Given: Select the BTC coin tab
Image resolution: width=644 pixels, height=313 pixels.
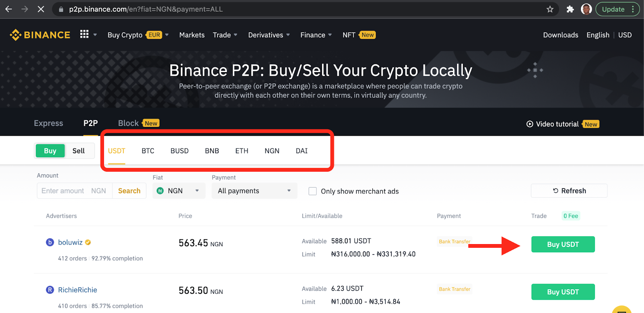Looking at the screenshot, I should pyautogui.click(x=148, y=151).
